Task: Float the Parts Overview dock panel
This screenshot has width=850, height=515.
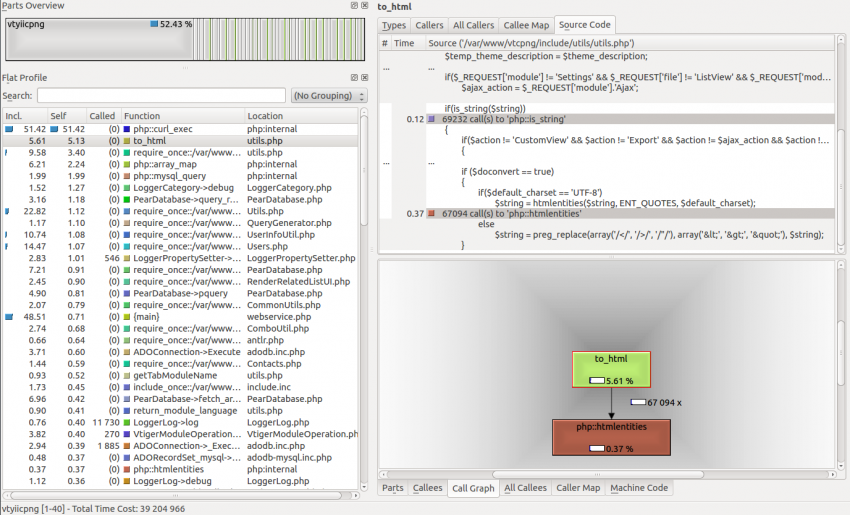Action: [x=353, y=6]
